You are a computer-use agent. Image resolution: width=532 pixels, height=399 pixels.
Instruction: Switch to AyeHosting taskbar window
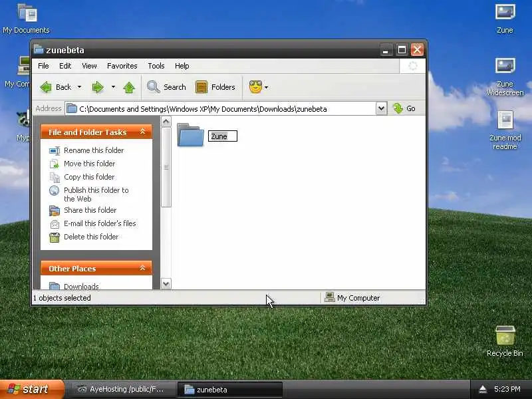tap(122, 389)
